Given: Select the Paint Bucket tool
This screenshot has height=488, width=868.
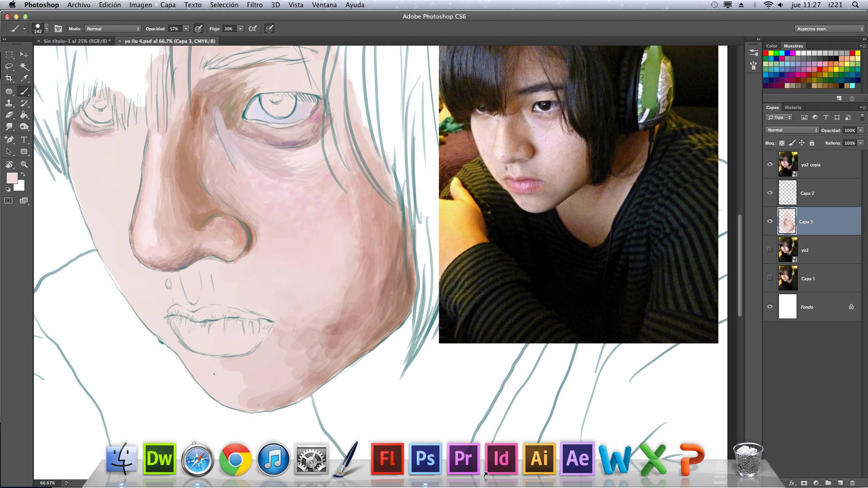Looking at the screenshot, I should 24,115.
